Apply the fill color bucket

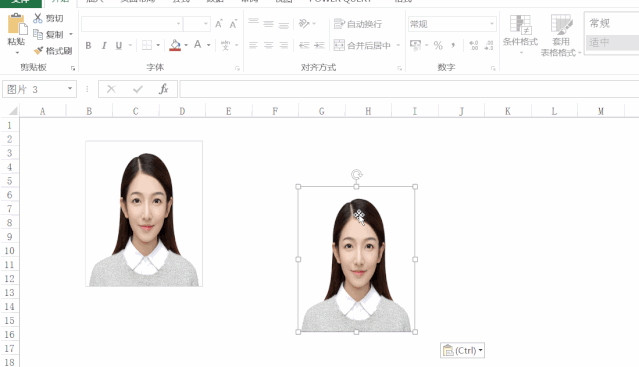[175, 45]
